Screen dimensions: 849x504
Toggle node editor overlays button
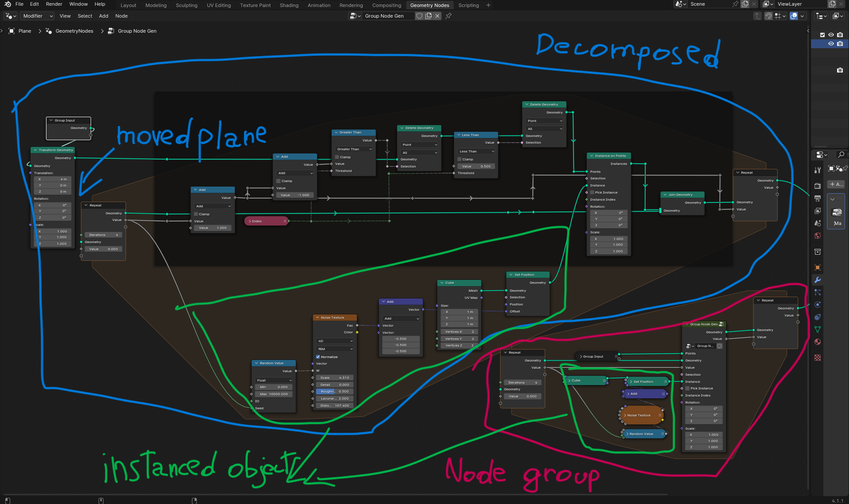point(794,16)
